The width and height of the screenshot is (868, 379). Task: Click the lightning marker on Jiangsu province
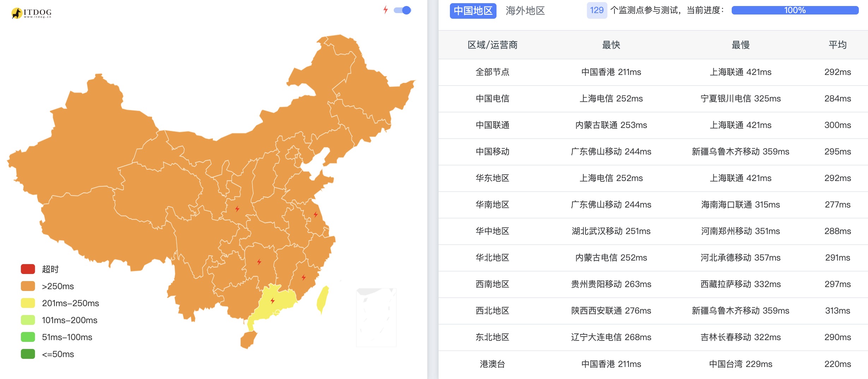316,214
